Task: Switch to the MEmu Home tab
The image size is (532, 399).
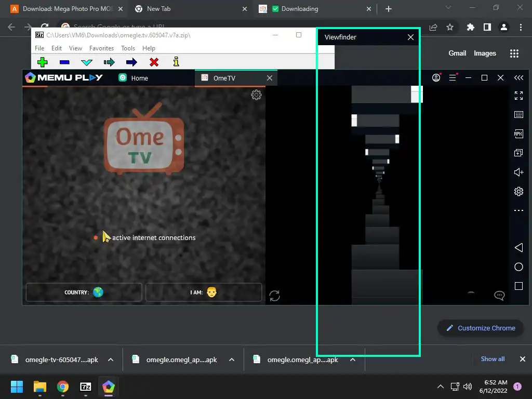Action: pyautogui.click(x=134, y=78)
